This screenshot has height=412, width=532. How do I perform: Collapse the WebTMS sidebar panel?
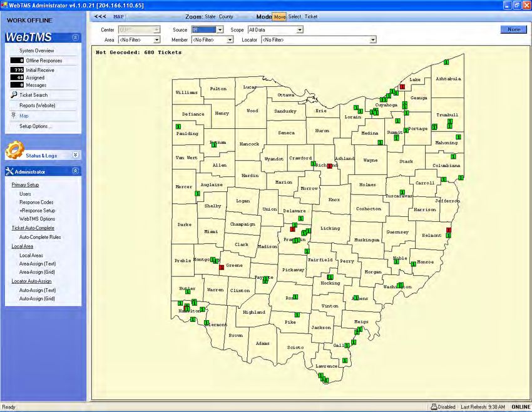[x=76, y=38]
